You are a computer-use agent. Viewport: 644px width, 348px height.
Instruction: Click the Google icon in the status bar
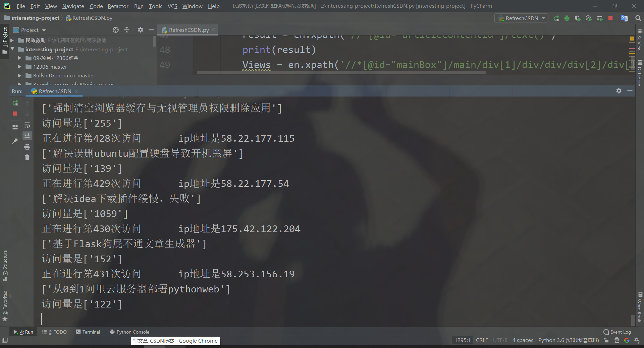coord(627,340)
